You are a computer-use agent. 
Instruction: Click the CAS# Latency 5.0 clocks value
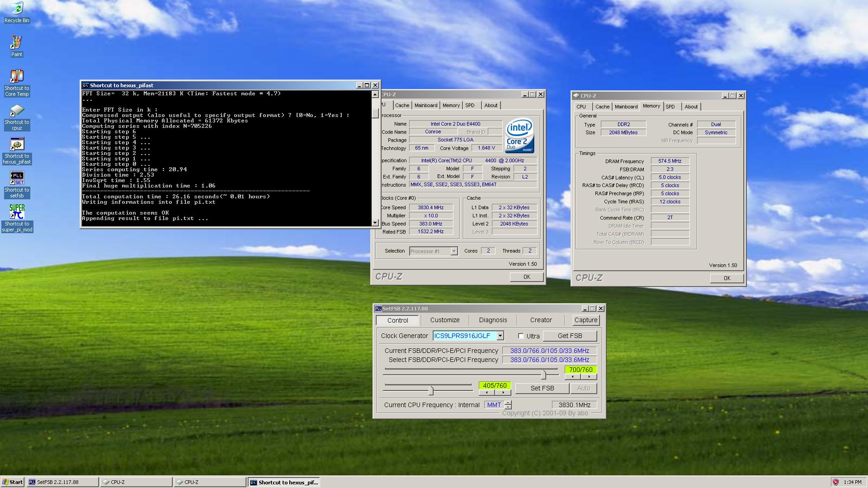(x=670, y=177)
